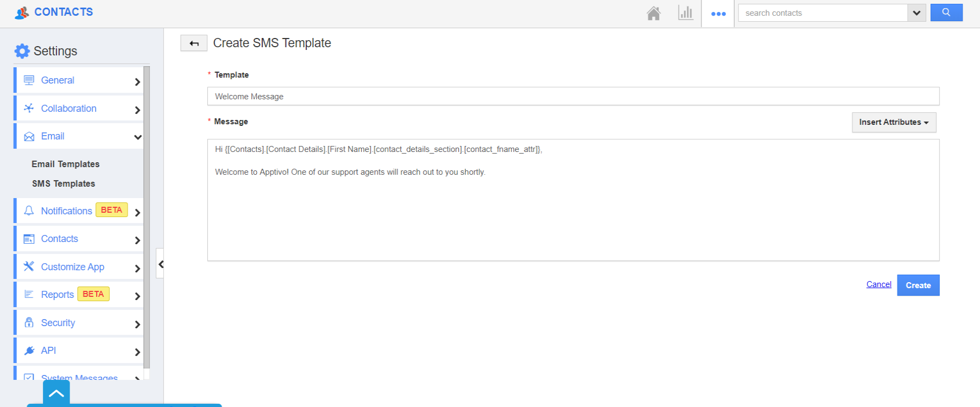The height and width of the screenshot is (407, 980).
Task: Click the Notifications bell icon
Action: pos(29,211)
